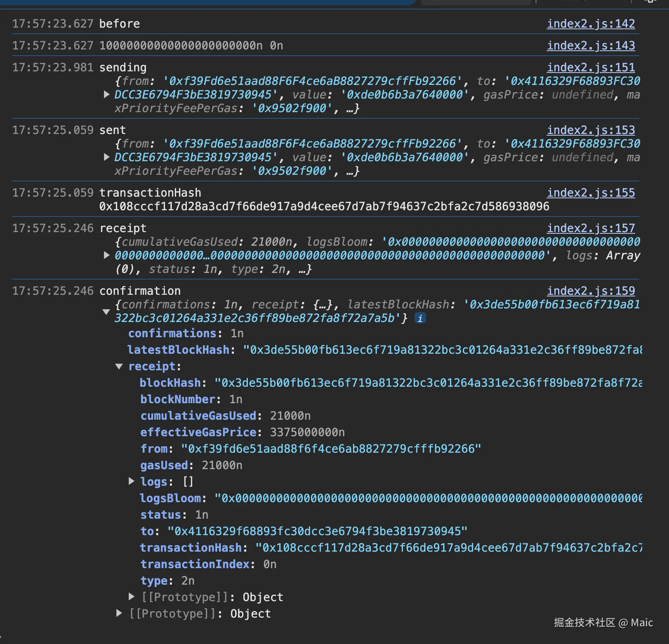Viewport: 669px width, 644px height.
Task: Open source link index2.js:142
Action: [x=591, y=24]
